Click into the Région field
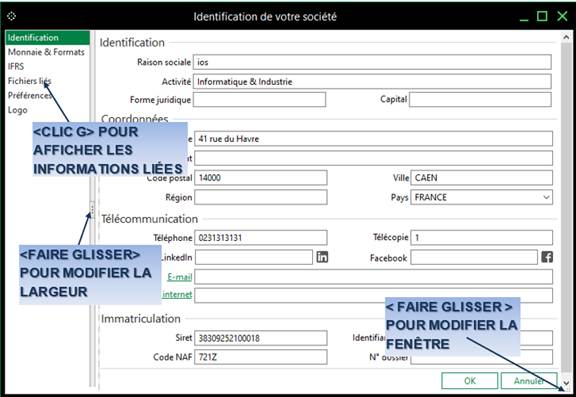576x397 pixels. coord(260,197)
